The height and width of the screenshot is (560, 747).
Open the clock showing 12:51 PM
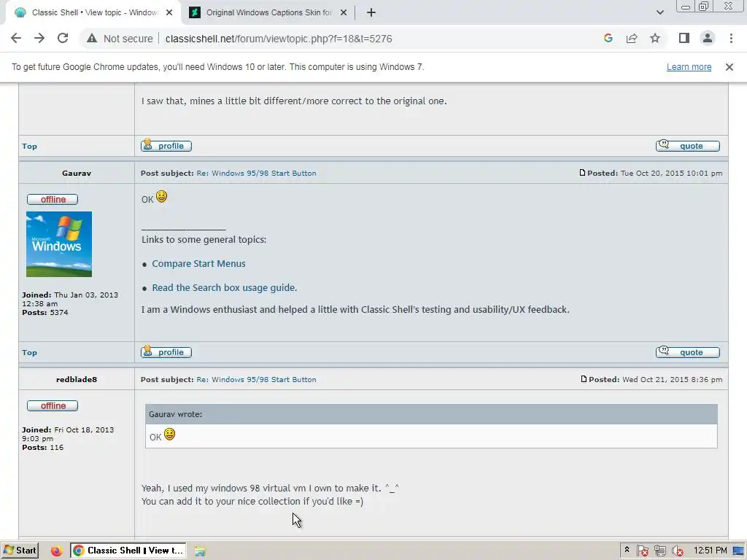(710, 551)
